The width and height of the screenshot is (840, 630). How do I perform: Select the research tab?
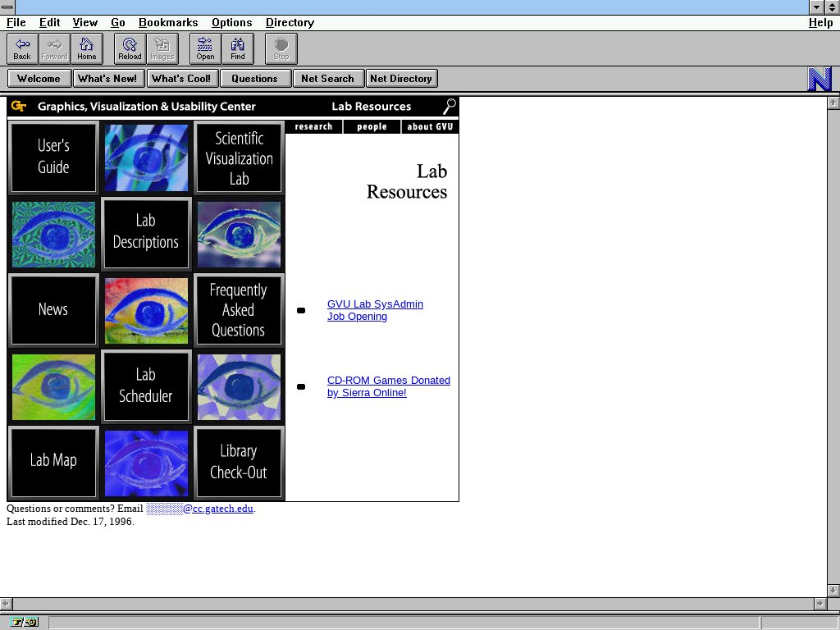[x=314, y=126]
